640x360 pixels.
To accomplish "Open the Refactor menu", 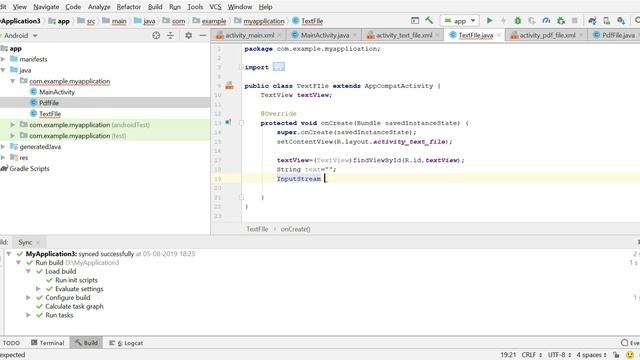I will (x=129, y=7).
